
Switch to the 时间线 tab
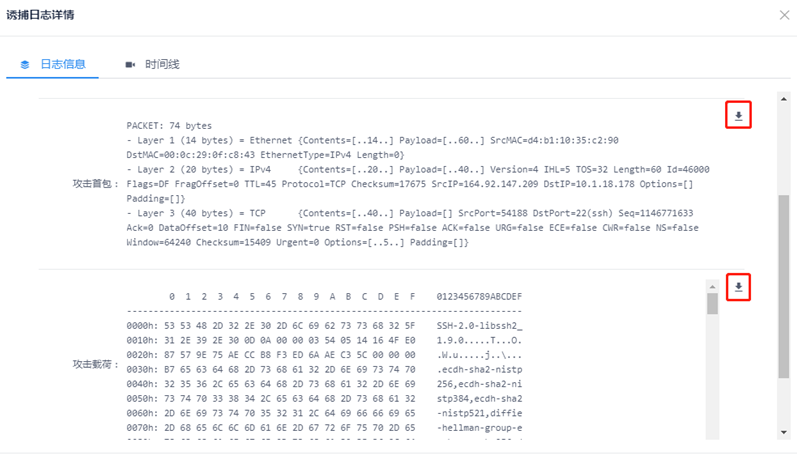[161, 64]
